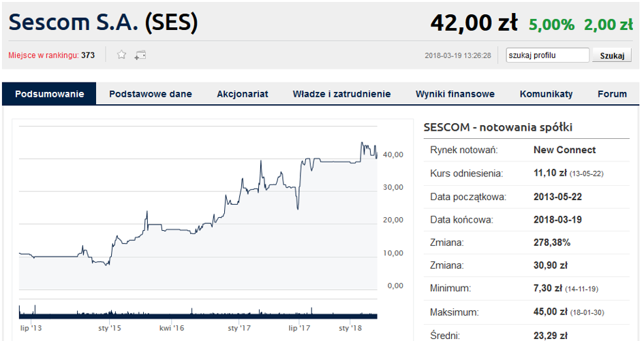Click the maximum 45,00 zł value
Screen dimensions: 644x341
coord(550,312)
